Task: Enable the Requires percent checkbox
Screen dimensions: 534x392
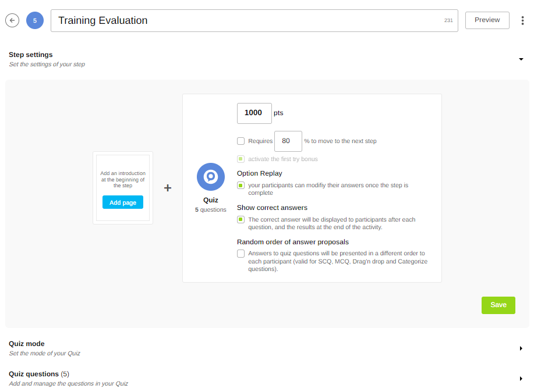Action: click(x=241, y=141)
